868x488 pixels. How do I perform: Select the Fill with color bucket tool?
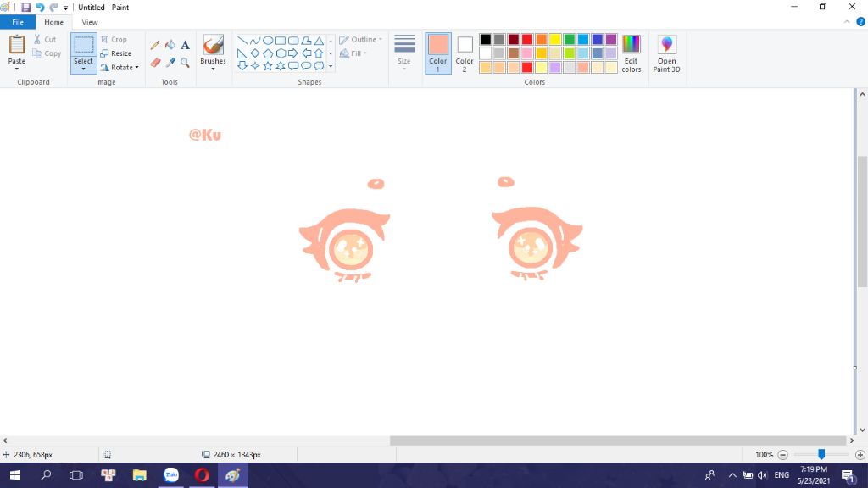point(170,46)
